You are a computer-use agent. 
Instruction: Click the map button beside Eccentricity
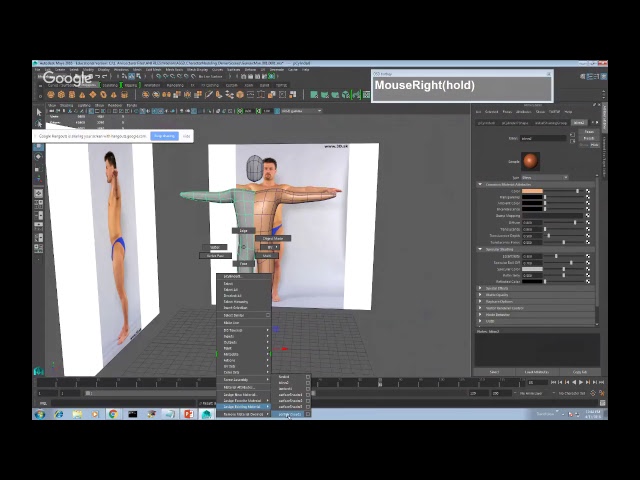tap(588, 256)
